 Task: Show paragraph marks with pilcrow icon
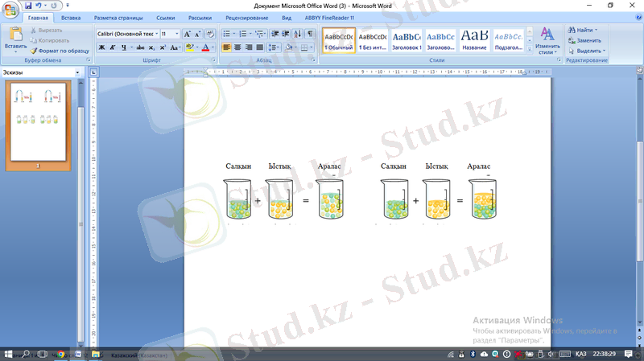point(311,35)
